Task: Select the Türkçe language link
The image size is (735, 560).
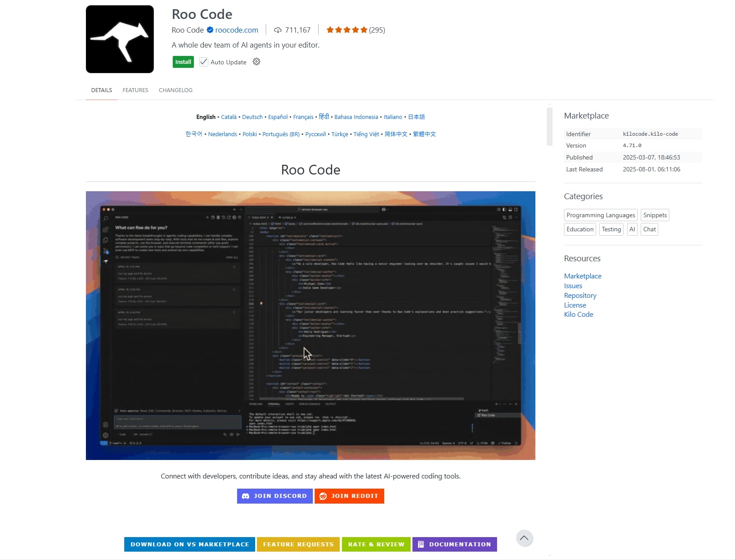Action: coord(340,134)
